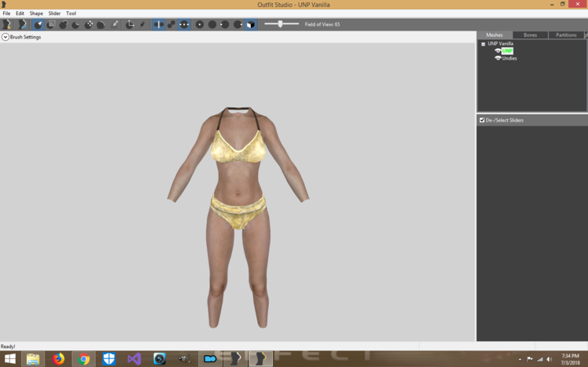Screen dimensions: 588x367
Task: Open the Windows Start menu
Action: pos(9,359)
